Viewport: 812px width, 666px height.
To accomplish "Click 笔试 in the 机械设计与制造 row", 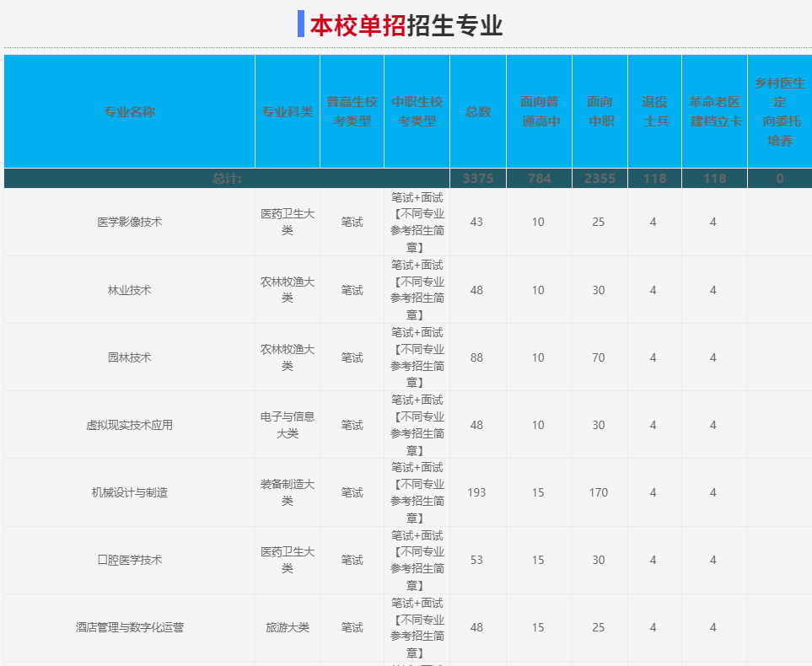I will click(352, 492).
